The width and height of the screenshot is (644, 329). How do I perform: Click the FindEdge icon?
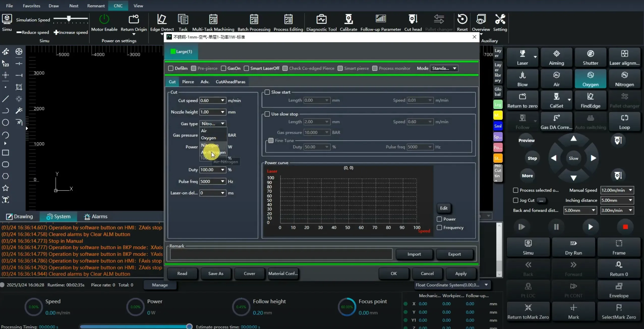590,97
